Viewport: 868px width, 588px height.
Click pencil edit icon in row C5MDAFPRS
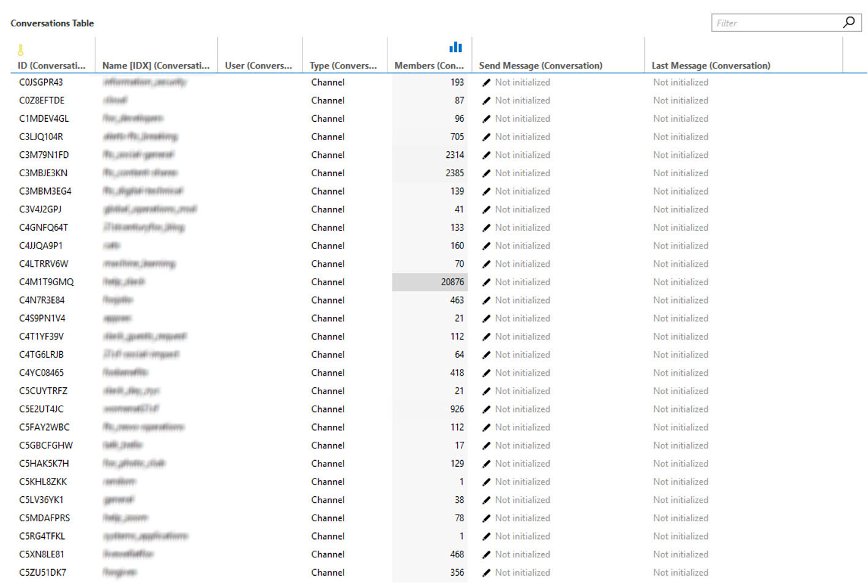coord(486,518)
